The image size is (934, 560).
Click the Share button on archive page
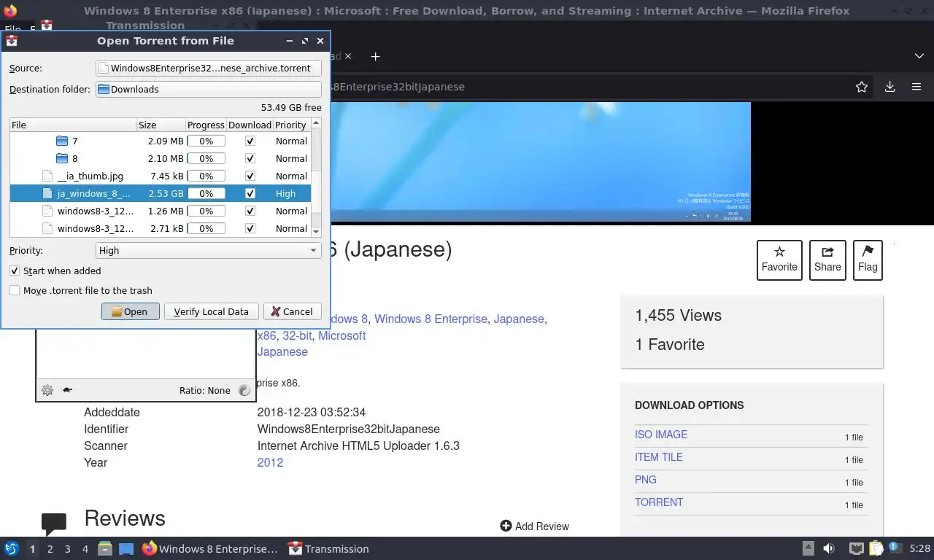click(827, 260)
